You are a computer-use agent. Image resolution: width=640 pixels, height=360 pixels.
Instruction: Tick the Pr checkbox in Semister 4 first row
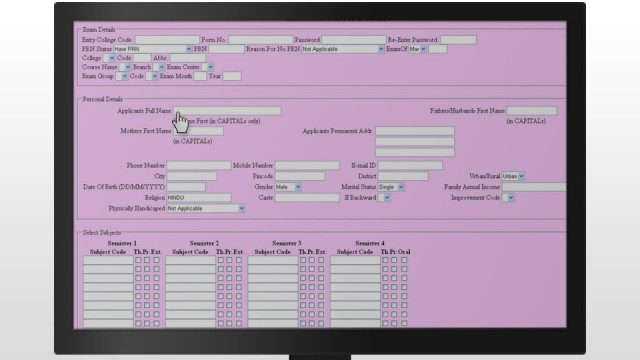pyautogui.click(x=394, y=260)
